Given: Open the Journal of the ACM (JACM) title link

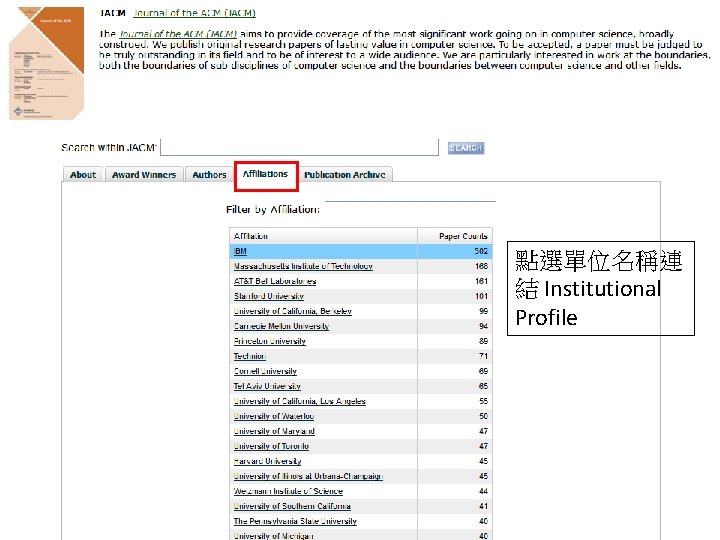Looking at the screenshot, I should [194, 13].
